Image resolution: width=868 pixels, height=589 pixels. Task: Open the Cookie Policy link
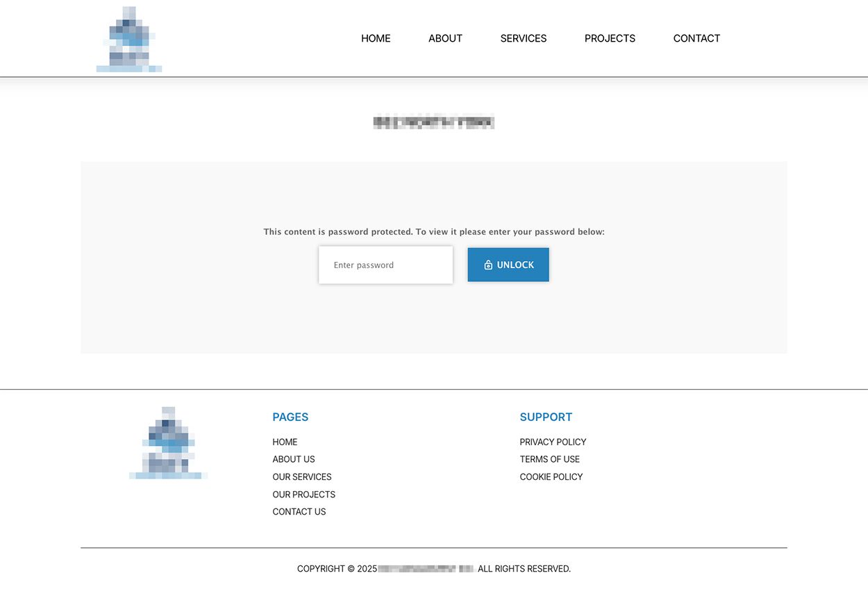[551, 476]
